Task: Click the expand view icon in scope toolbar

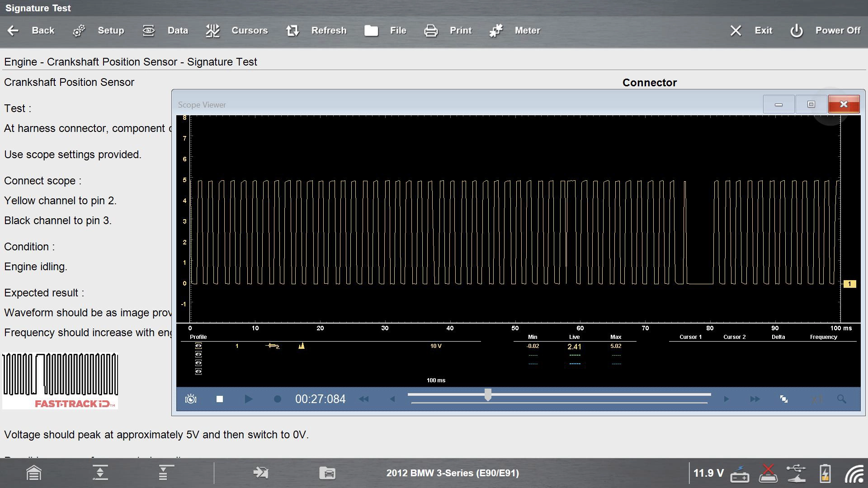Action: pyautogui.click(x=784, y=399)
